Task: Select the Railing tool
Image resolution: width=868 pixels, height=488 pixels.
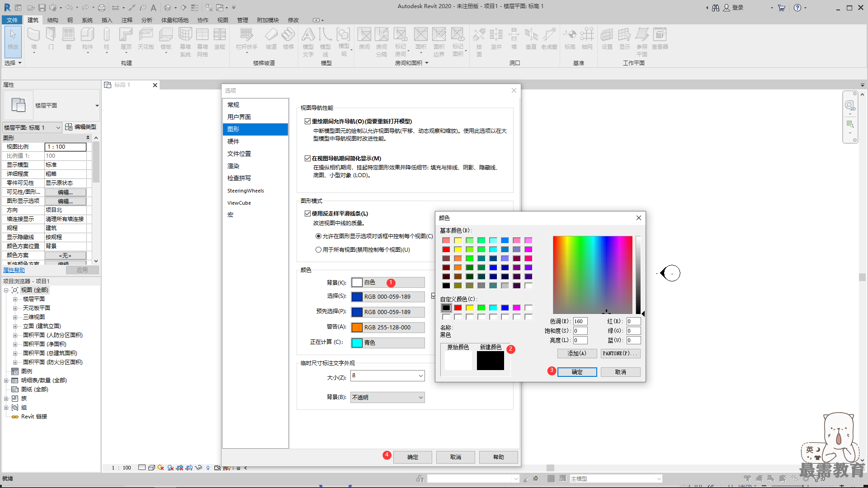Action: tap(247, 39)
